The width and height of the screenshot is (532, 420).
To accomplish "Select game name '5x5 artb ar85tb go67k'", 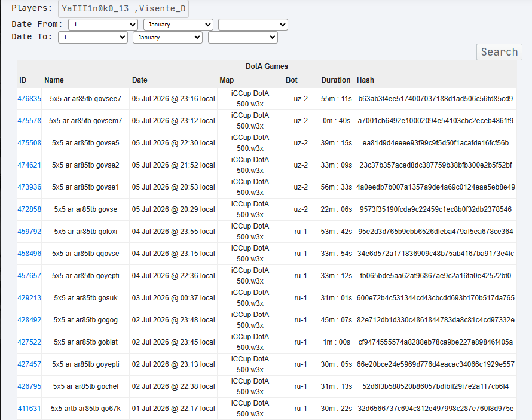I will [x=85, y=409].
